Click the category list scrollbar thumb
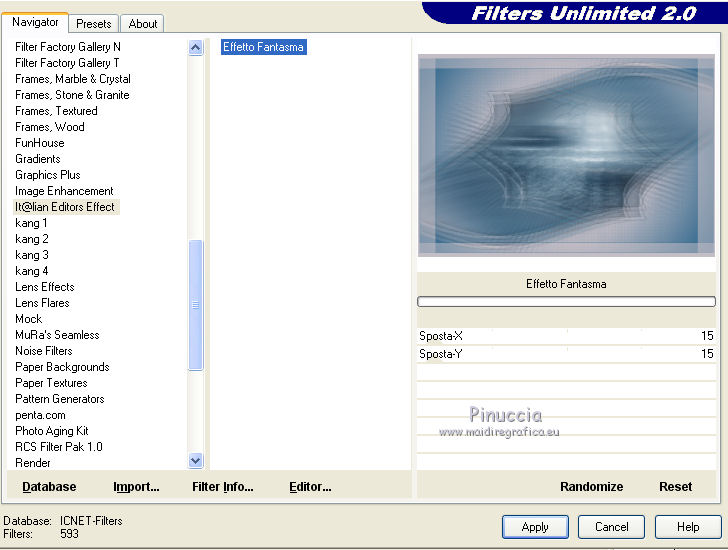This screenshot has height=550, width=728. tap(195, 305)
